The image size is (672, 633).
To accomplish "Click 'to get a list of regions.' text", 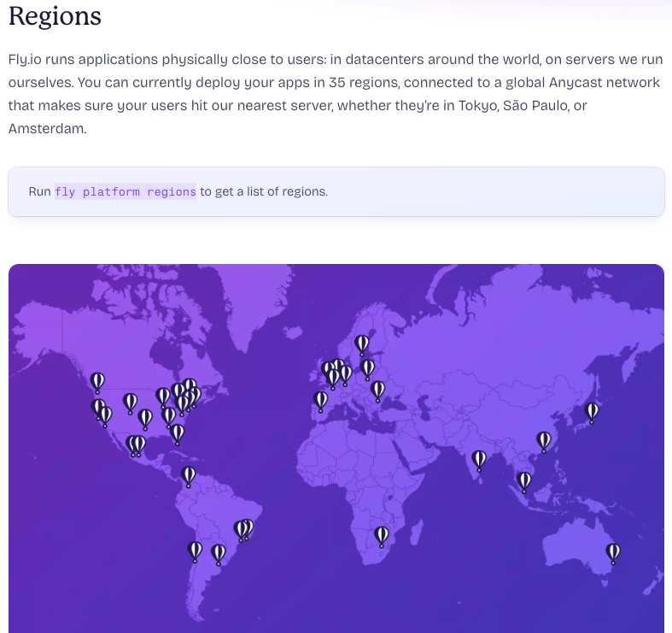I will (x=264, y=191).
